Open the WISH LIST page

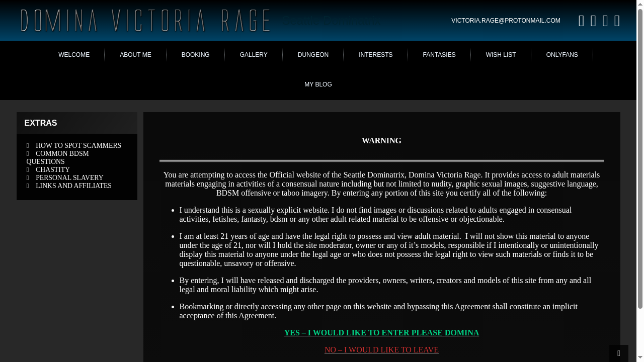[501, 55]
